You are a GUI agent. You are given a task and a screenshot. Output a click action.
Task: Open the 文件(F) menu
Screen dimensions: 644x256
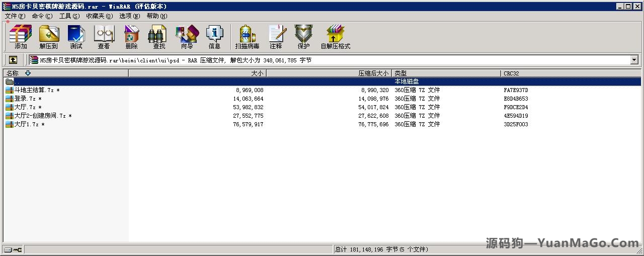(15, 16)
